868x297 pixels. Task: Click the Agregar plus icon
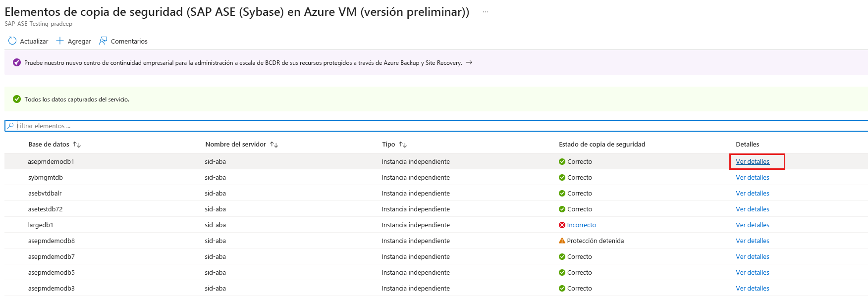[x=60, y=41]
